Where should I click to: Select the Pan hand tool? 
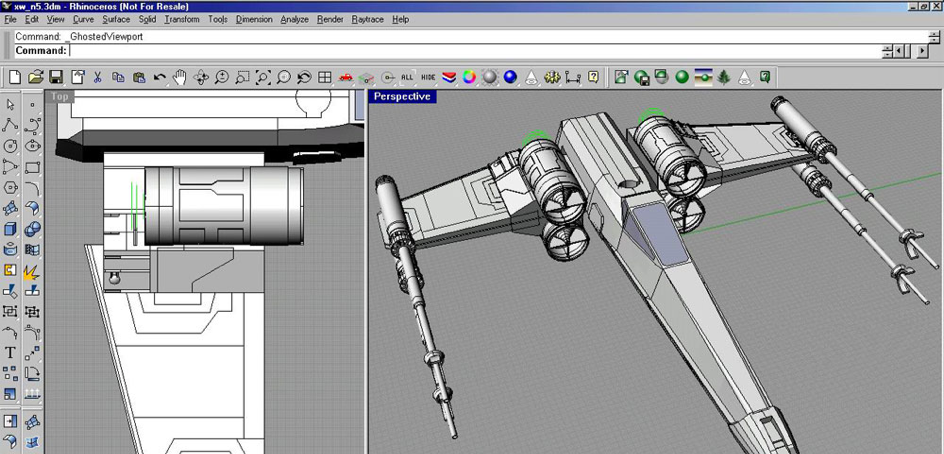(x=180, y=77)
